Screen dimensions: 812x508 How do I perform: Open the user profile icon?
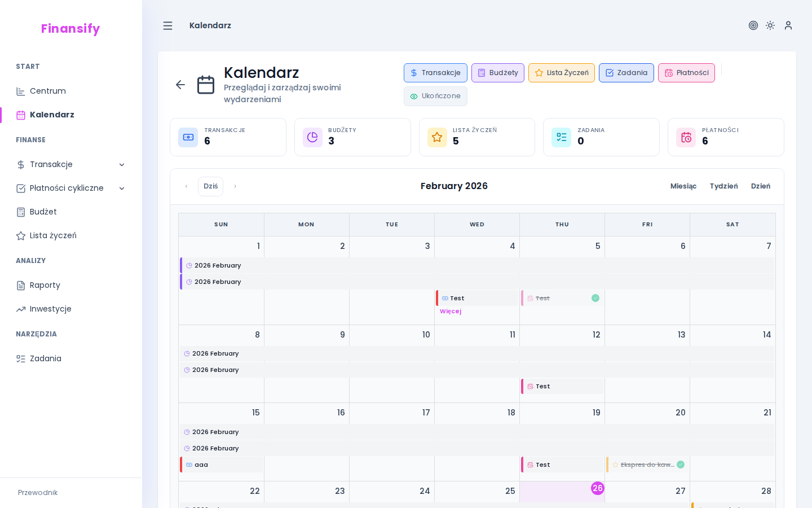[x=788, y=25]
